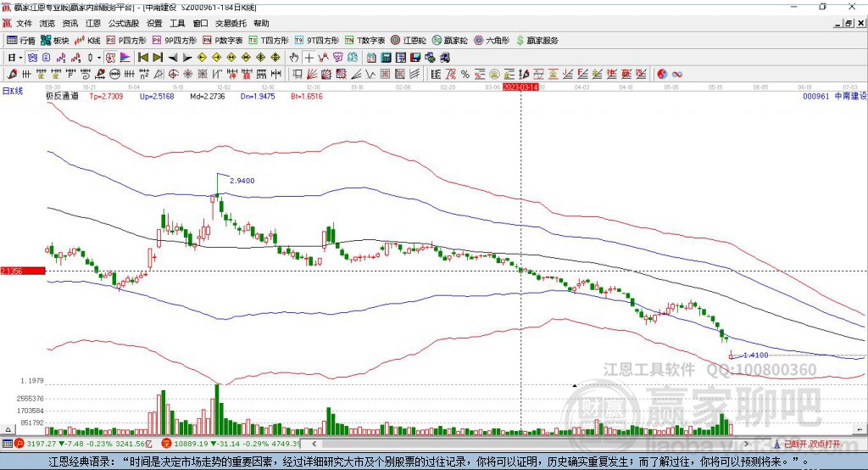Open the 公式选股 menu

point(124,23)
